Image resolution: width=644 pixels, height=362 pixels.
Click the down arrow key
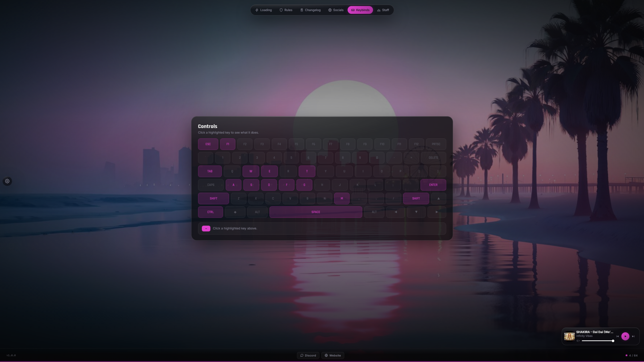coord(416,212)
